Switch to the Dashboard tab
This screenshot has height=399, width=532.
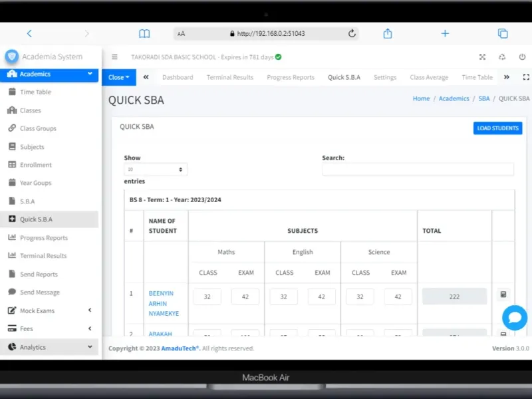pos(178,77)
